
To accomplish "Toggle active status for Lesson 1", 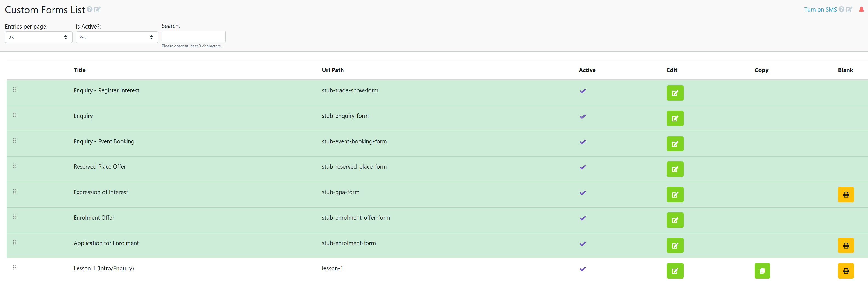I will [583, 269].
